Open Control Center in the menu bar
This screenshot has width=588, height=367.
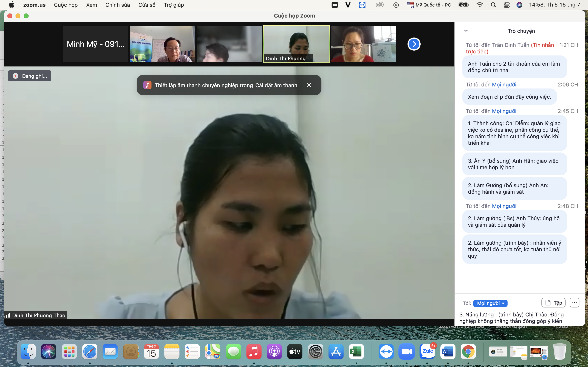coord(507,5)
